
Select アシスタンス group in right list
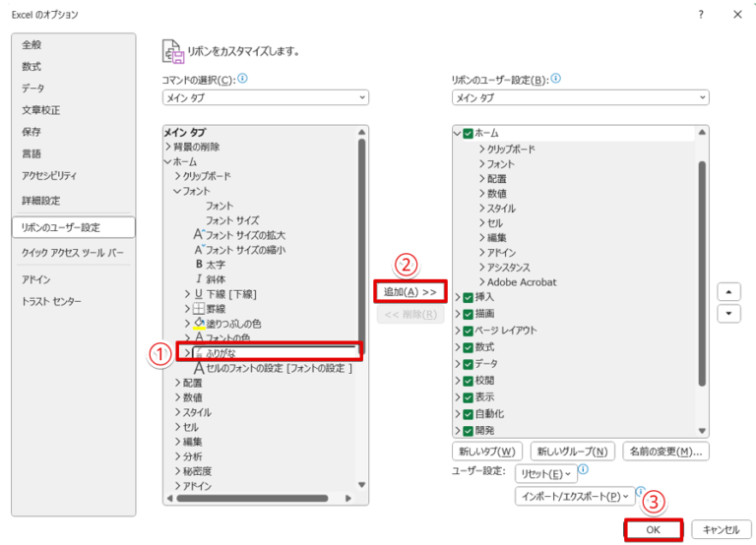(x=508, y=268)
